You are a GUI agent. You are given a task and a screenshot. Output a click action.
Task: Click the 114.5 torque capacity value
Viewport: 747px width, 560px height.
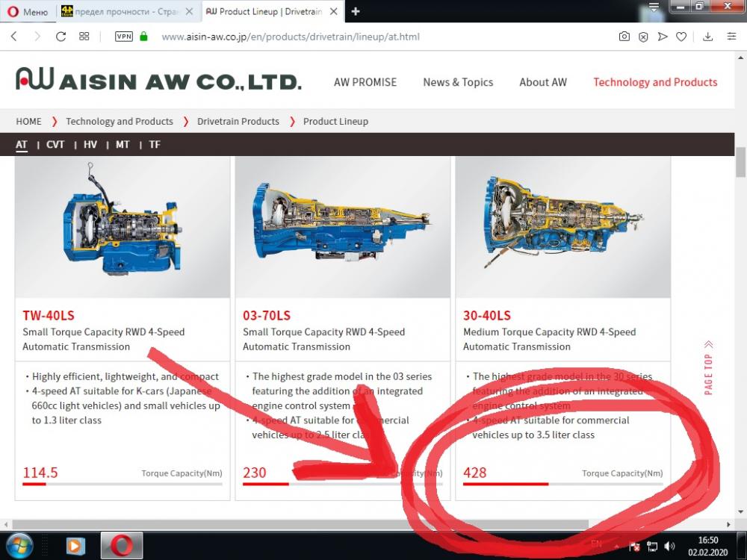tap(40, 473)
